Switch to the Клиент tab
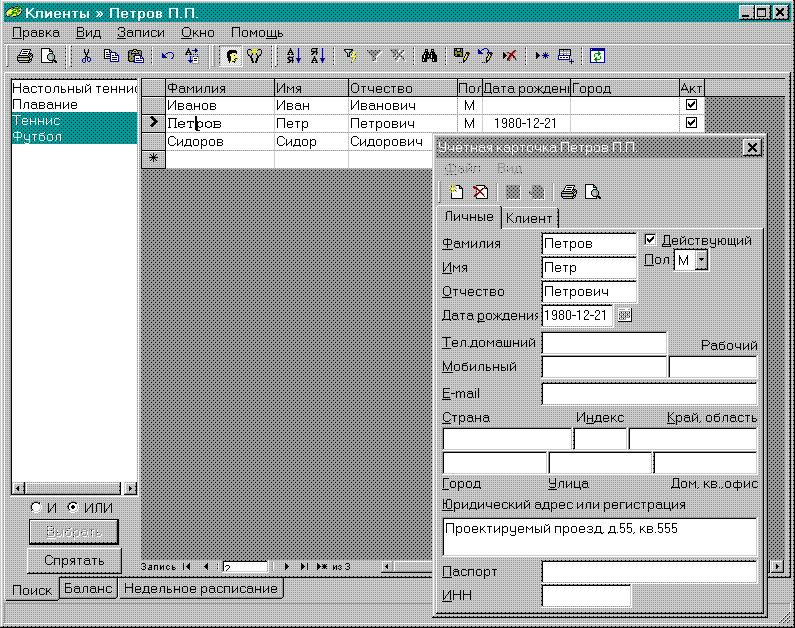The image size is (795, 628). (x=529, y=218)
